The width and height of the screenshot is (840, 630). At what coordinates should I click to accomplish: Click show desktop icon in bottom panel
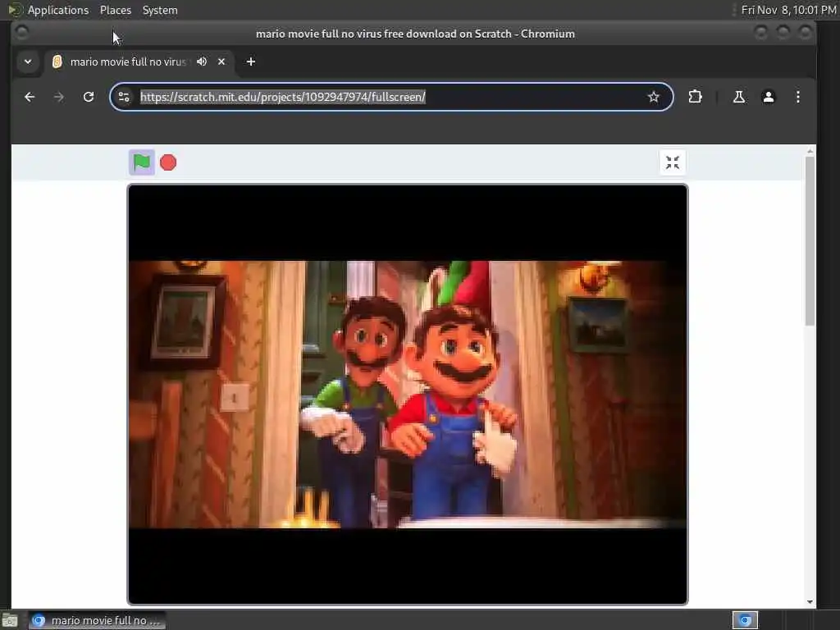10,621
